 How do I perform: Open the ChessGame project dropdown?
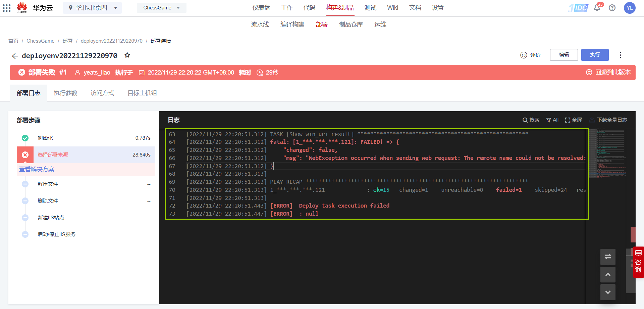[161, 8]
